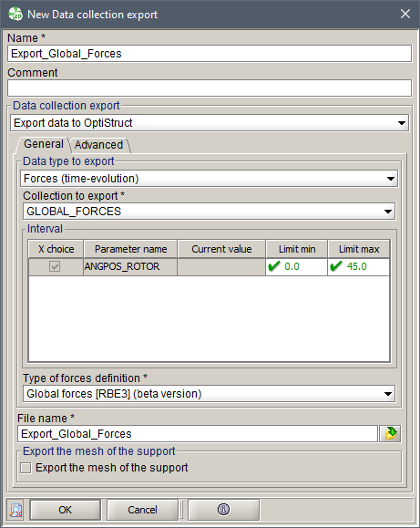Expand the Global forces [RBE3] type dropdown

click(x=209, y=394)
